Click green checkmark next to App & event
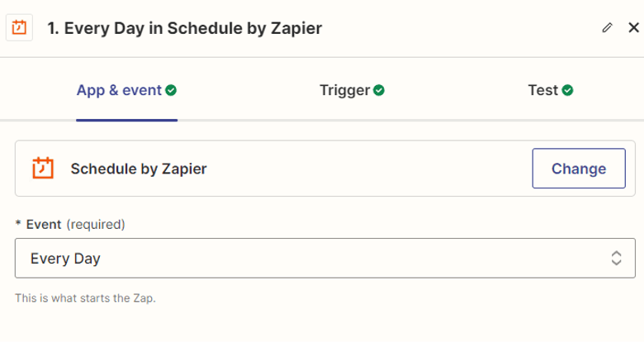The height and width of the screenshot is (343, 644). 171,90
